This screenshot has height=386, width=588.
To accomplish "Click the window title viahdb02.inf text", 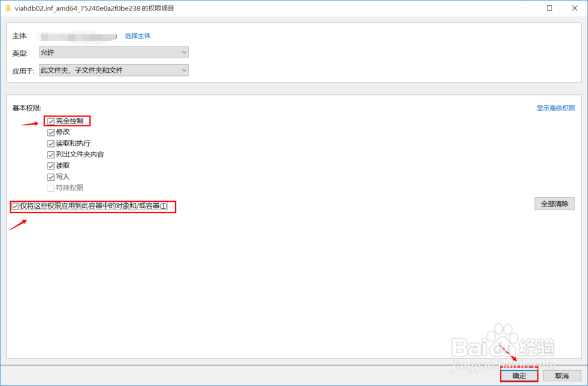I will pos(94,8).
